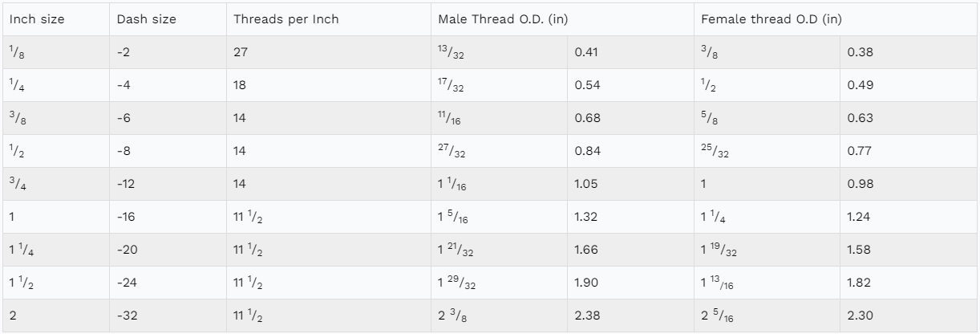Select the male thread 1.90 value
Image resolution: width=980 pixels, height=334 pixels.
click(x=587, y=283)
